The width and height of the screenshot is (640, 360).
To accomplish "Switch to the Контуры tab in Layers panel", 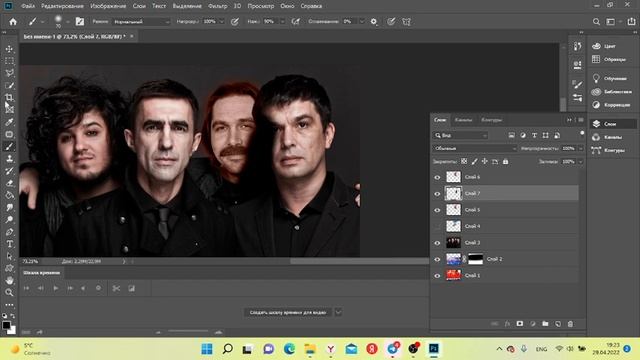I will point(491,120).
